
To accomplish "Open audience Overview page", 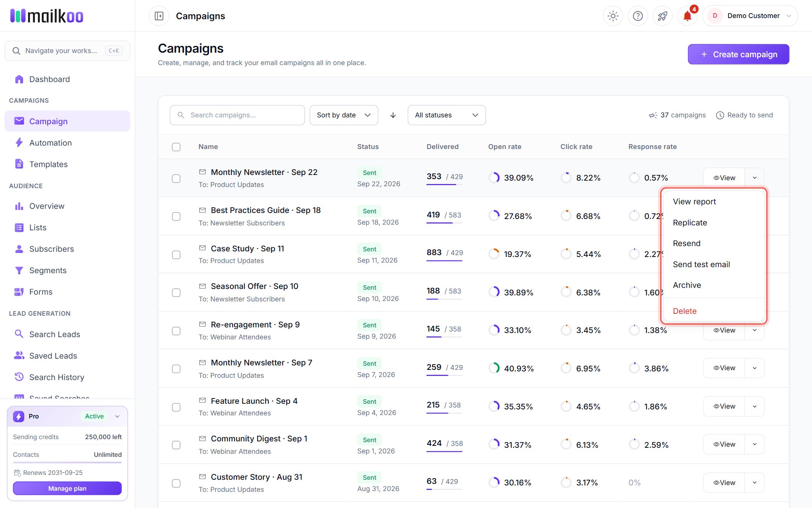I will point(67,206).
